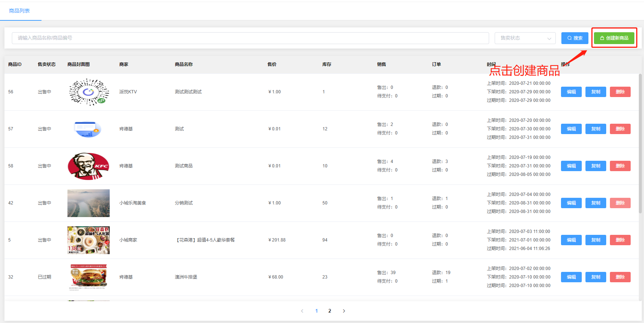Open page 2 in pagination
The width and height of the screenshot is (644, 323).
coord(330,311)
